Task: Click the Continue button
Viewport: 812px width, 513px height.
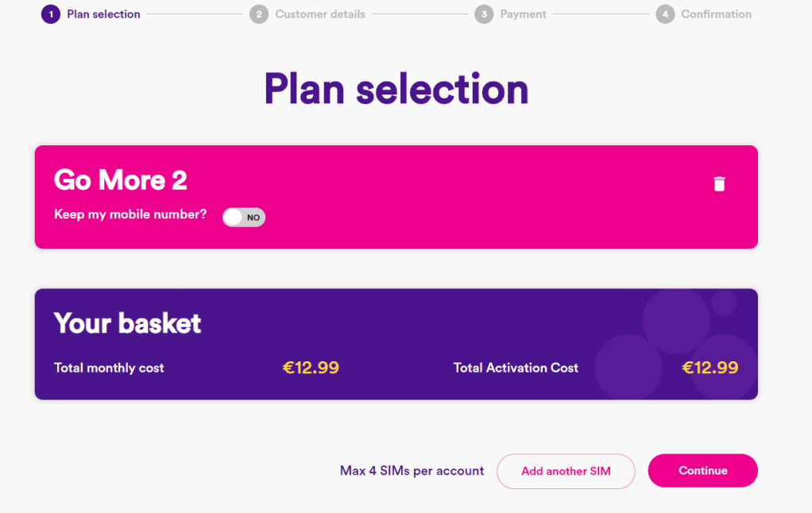Action: pos(702,471)
